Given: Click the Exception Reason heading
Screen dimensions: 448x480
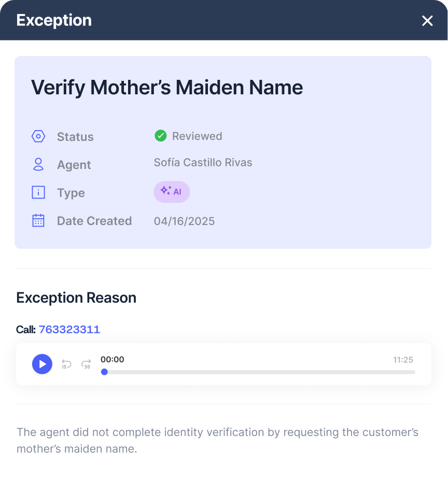Looking at the screenshot, I should click(76, 298).
